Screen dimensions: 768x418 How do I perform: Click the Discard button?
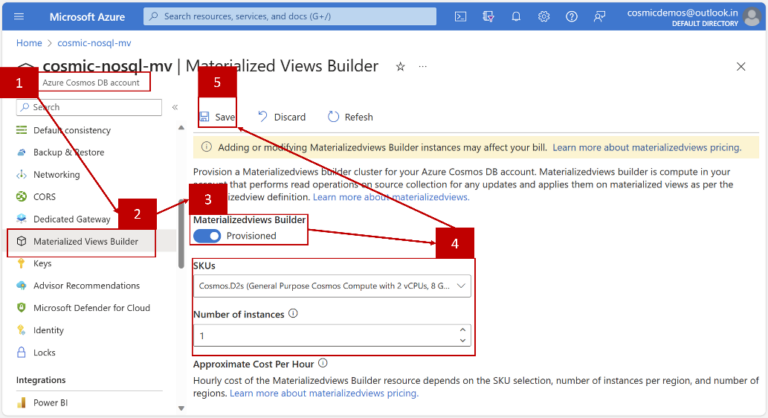(281, 117)
